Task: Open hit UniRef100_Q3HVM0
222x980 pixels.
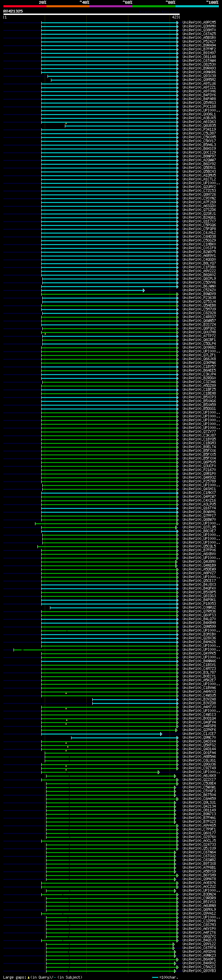Action: click(199, 26)
